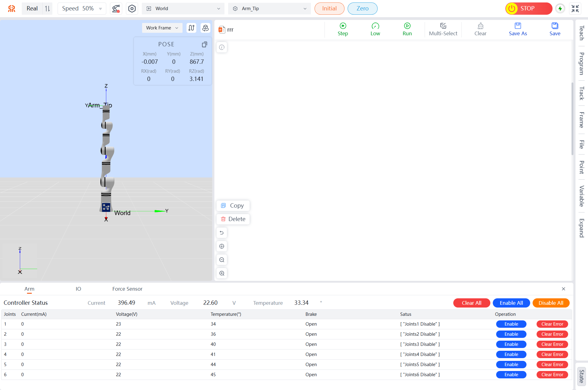Click the program editor vertical scrollbar
The height and width of the screenshot is (390, 588).
pos(572,119)
